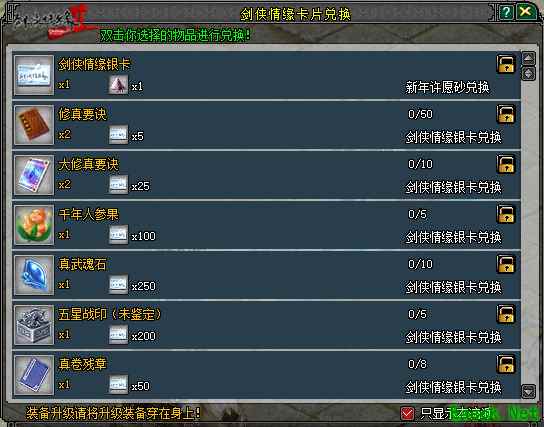Screen dimensions: 544x427
Task: Click the 剑侠情缘银卡兑换 label on the 真武魂石 row
Action: click(x=453, y=287)
